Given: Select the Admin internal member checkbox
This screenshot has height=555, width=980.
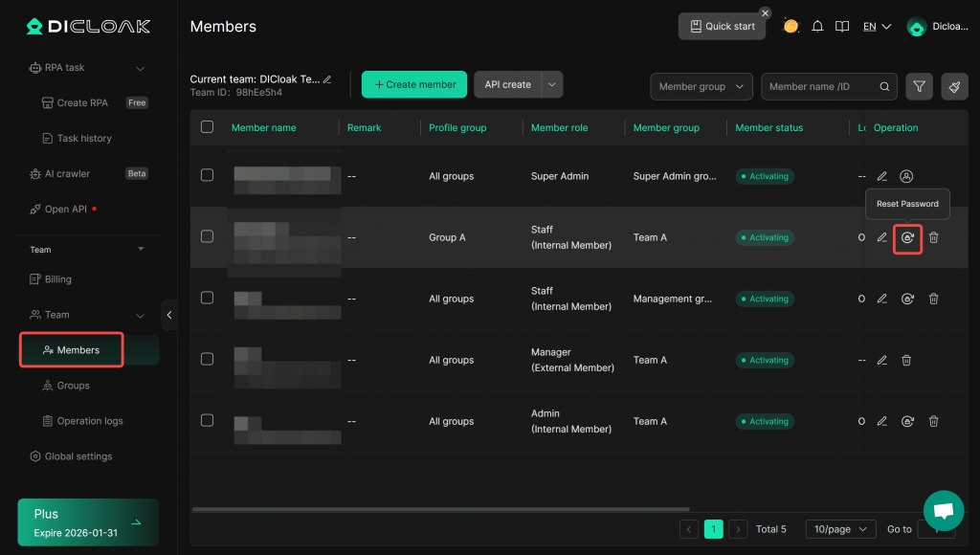Looking at the screenshot, I should coord(208,421).
